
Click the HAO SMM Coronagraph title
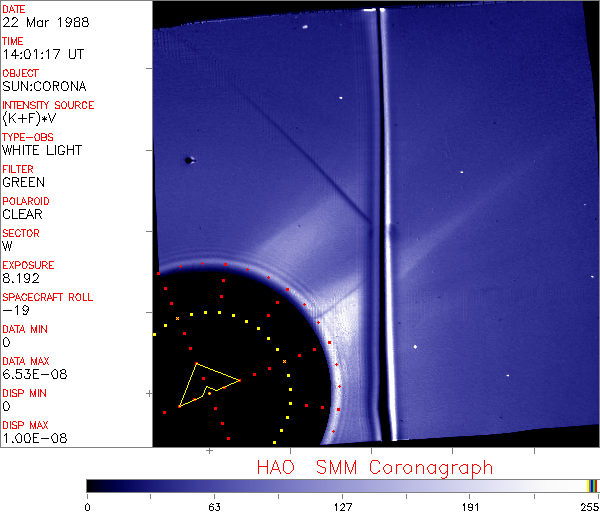(375, 468)
